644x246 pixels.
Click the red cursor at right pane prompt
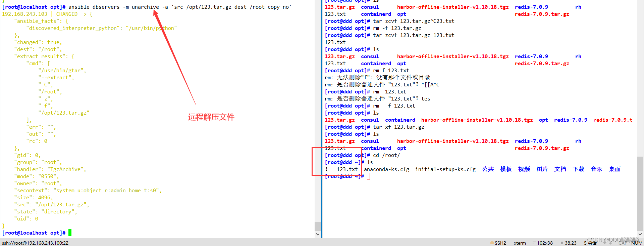point(369,176)
